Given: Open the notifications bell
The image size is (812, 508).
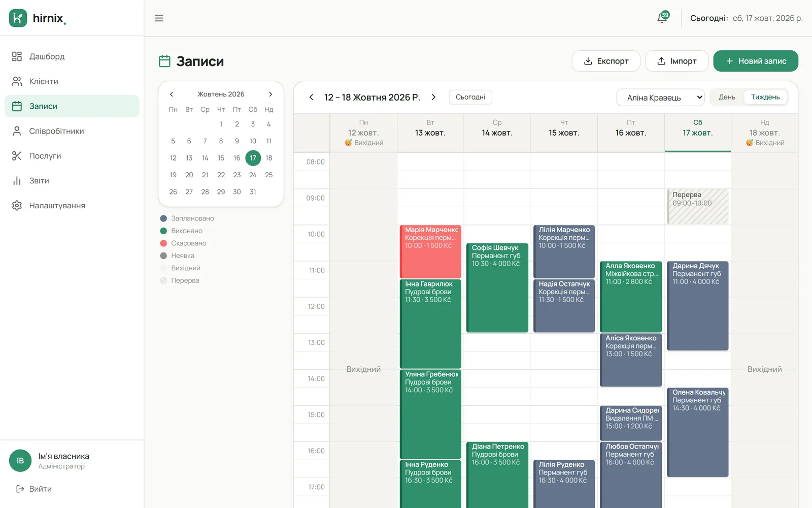Looking at the screenshot, I should click(662, 18).
